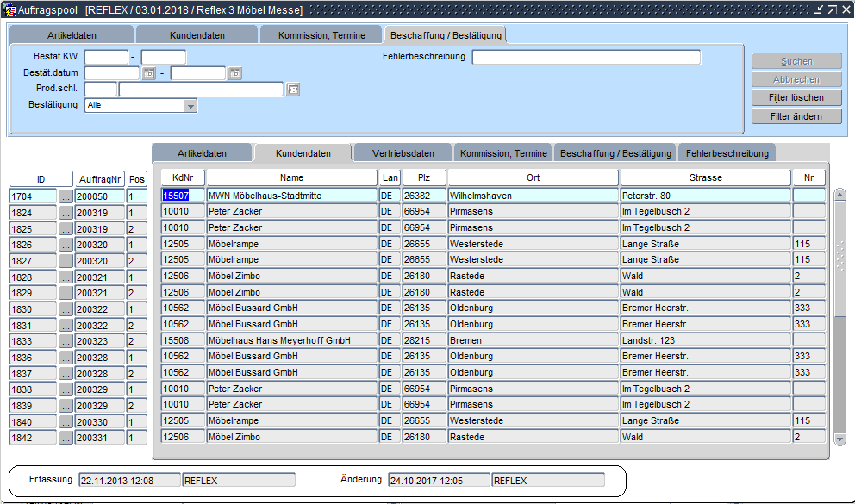855x504 pixels.
Task: Select the Fehlerbeschreibung results tab
Action: point(727,153)
